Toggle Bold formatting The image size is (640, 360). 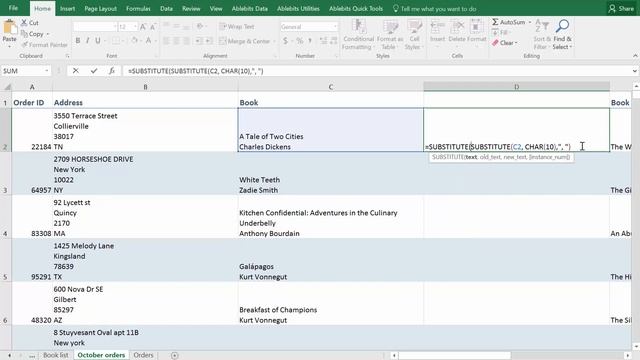78,40
